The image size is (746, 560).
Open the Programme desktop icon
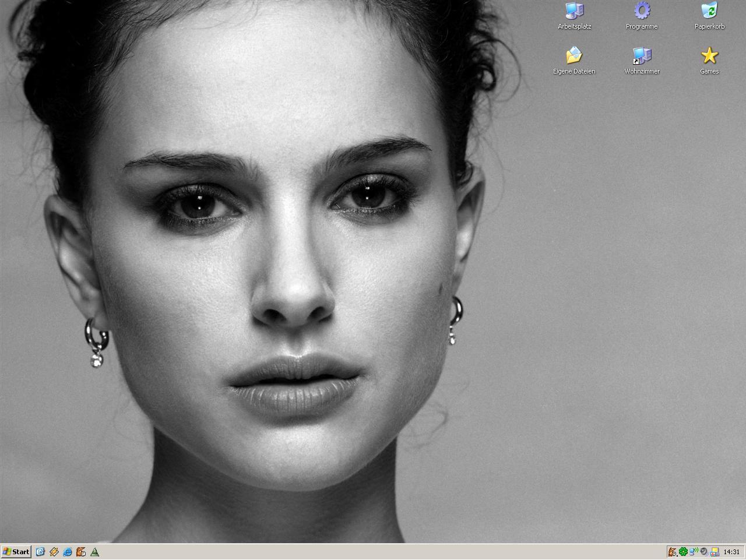642,11
